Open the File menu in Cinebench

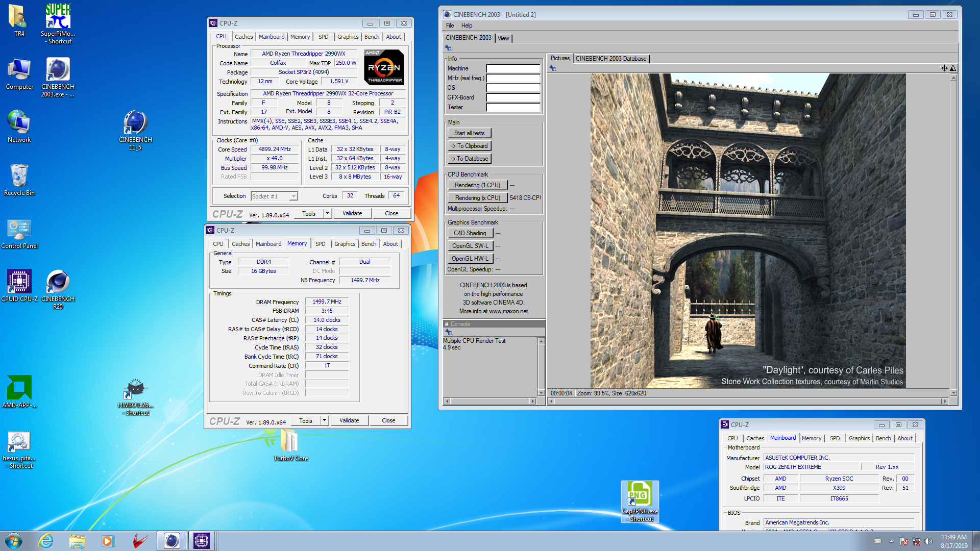(x=450, y=26)
